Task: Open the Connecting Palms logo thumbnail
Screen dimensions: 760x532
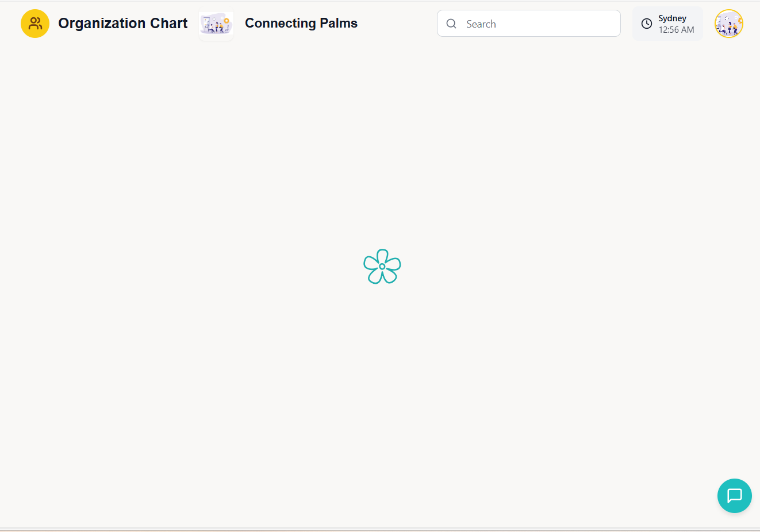Action: 216,25
